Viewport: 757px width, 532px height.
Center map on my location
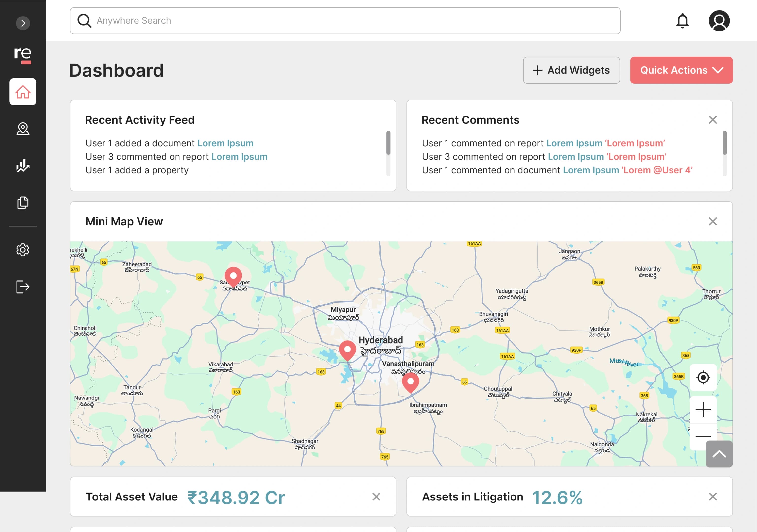click(703, 377)
